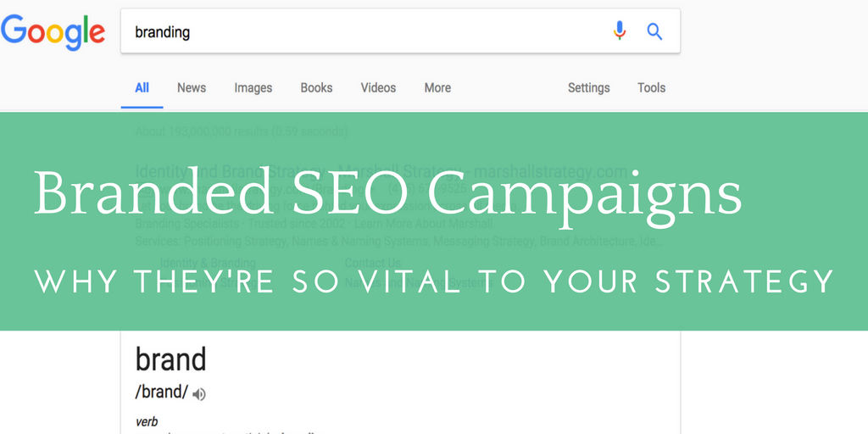Image resolution: width=868 pixels, height=434 pixels.
Task: Open the Settings dropdown
Action: [x=588, y=87]
